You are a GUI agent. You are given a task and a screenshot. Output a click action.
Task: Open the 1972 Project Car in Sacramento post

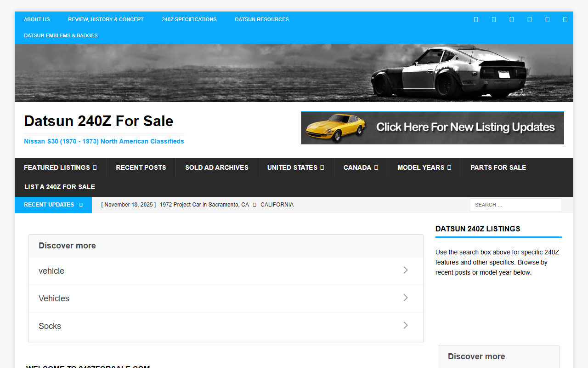(x=204, y=205)
